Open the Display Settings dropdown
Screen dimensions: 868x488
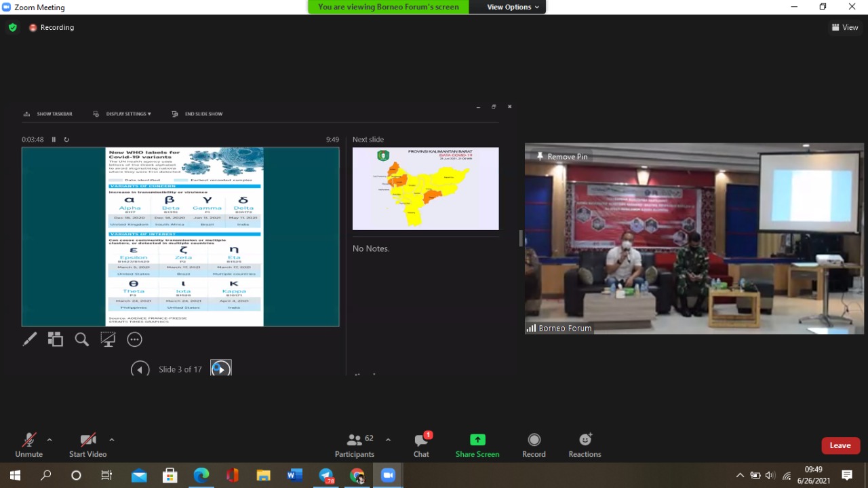point(123,114)
